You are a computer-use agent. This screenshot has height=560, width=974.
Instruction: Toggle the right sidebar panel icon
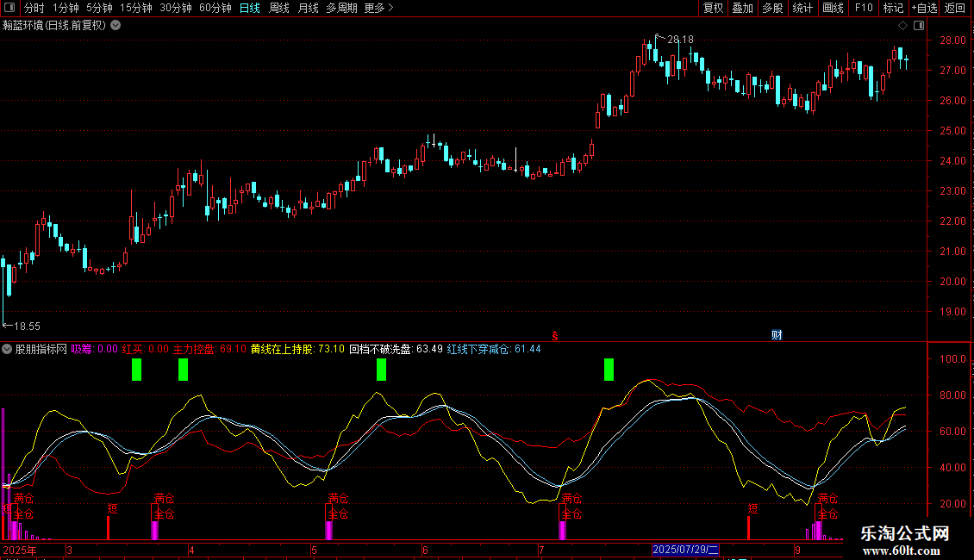pos(920,26)
